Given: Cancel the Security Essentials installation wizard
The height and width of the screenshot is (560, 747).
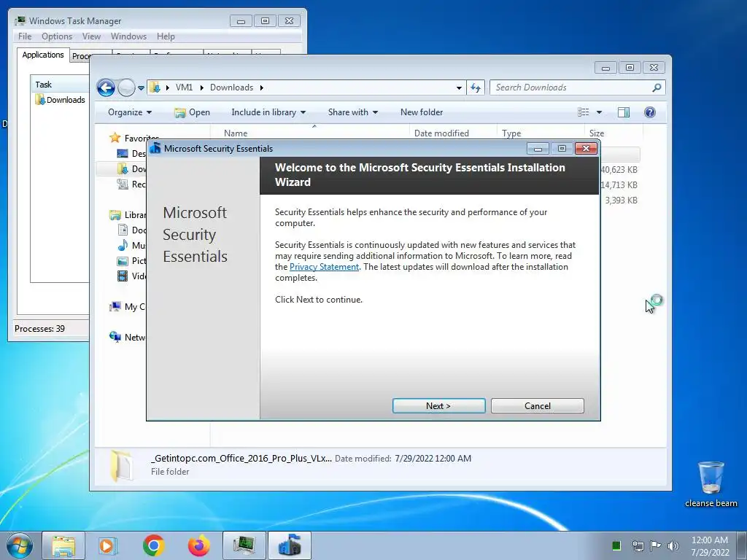Looking at the screenshot, I should [x=538, y=405].
